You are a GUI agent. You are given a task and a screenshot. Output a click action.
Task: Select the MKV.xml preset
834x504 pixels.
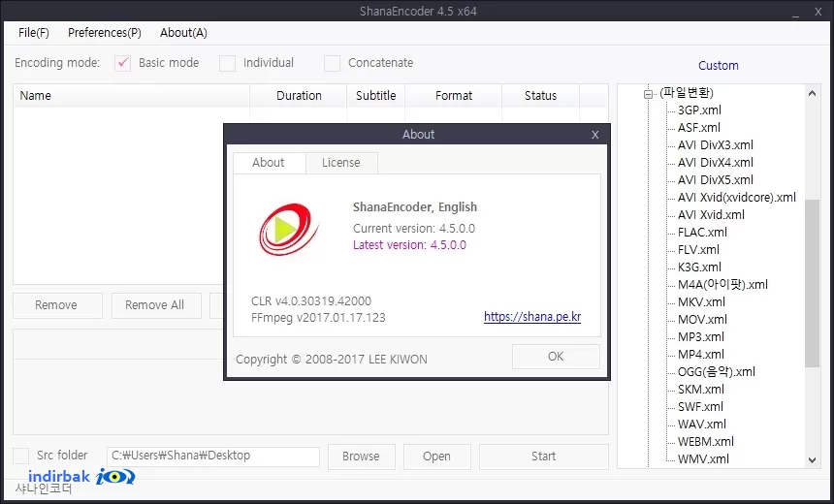click(701, 302)
